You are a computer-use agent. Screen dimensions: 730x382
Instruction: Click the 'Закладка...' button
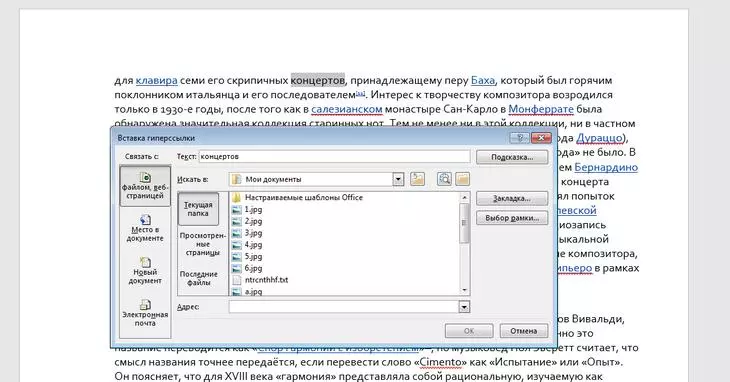pyautogui.click(x=512, y=198)
